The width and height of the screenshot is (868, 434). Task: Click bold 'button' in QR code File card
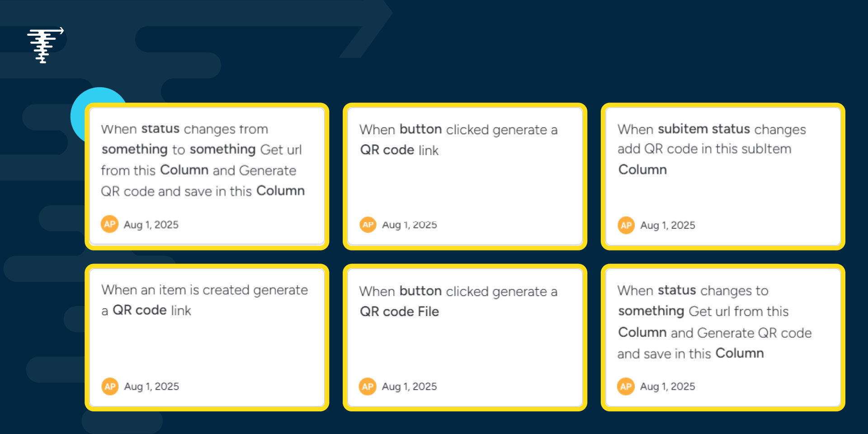pos(420,291)
